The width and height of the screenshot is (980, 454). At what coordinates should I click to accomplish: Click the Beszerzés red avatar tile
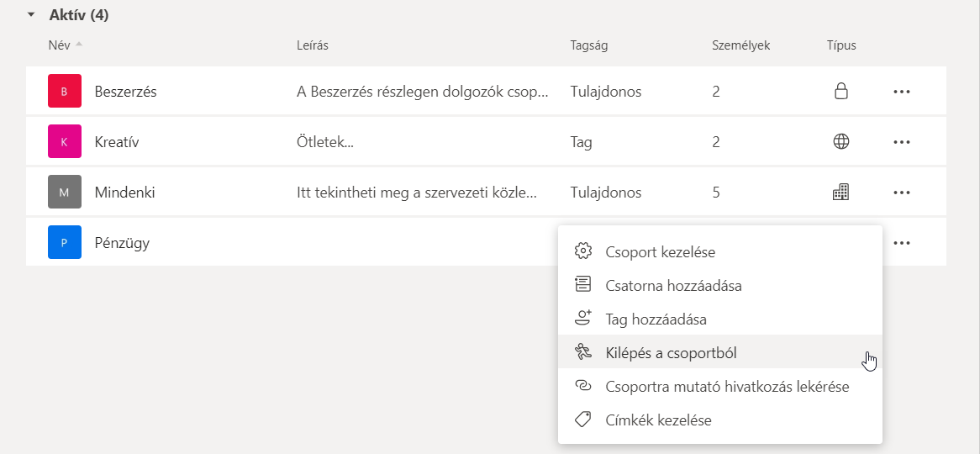point(65,92)
